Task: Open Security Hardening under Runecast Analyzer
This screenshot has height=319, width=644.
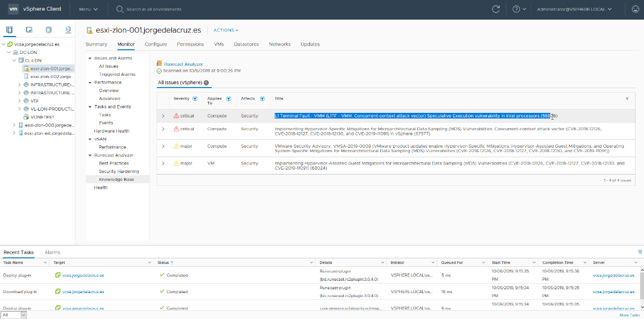Action: 118,171
